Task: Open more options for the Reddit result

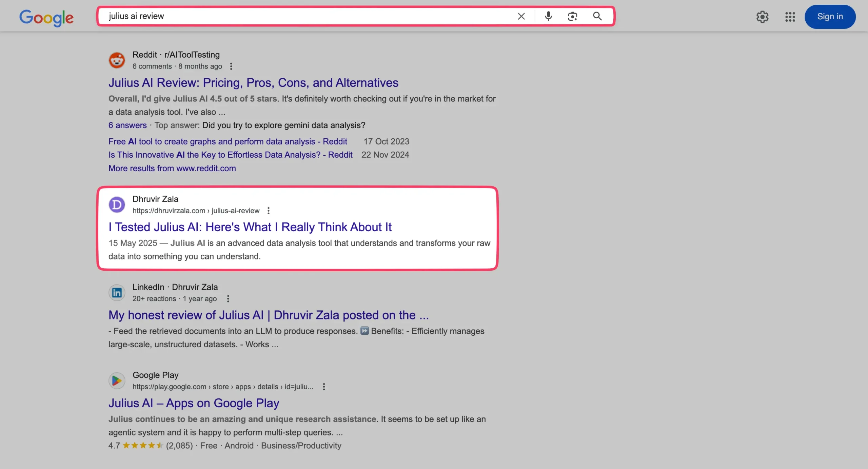Action: (231, 66)
